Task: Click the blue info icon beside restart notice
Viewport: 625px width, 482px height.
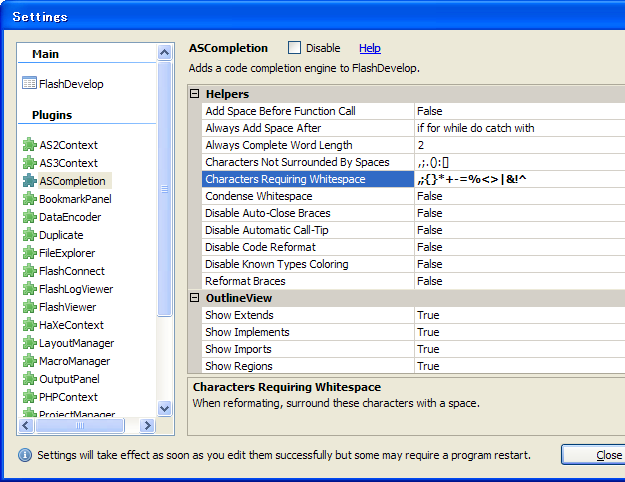Action: tap(25, 455)
